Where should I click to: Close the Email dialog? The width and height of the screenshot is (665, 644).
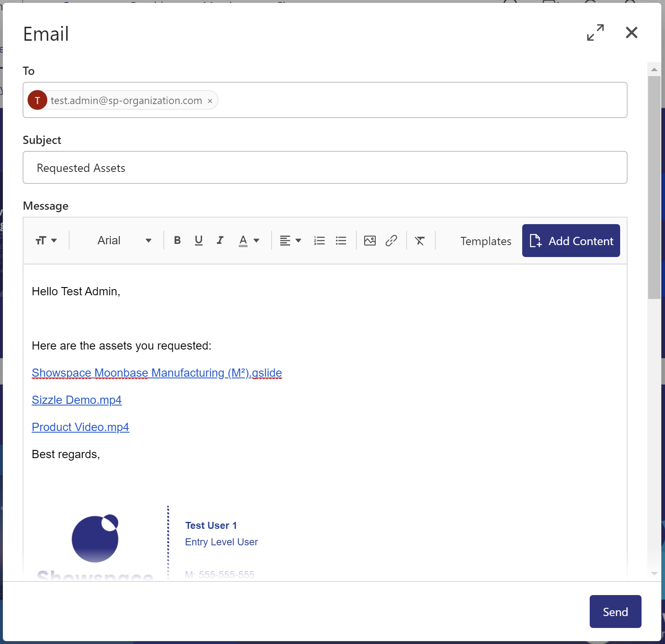[x=631, y=32]
